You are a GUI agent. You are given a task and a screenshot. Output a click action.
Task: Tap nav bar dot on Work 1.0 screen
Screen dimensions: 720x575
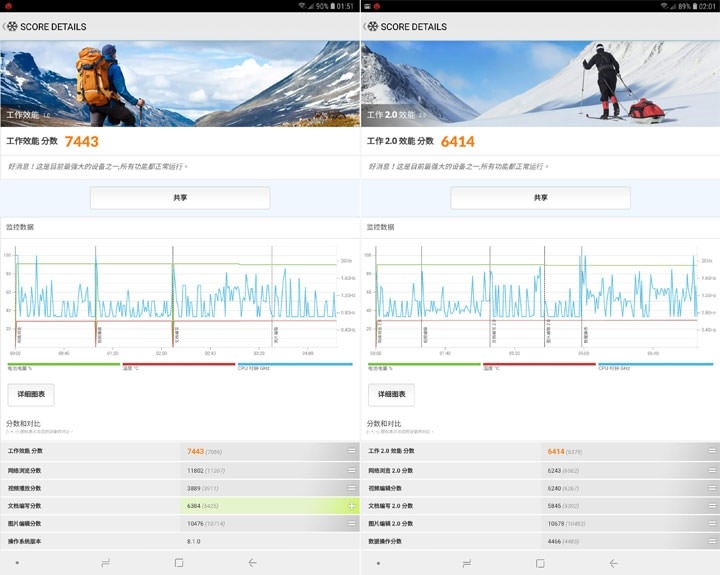[x=17, y=563]
